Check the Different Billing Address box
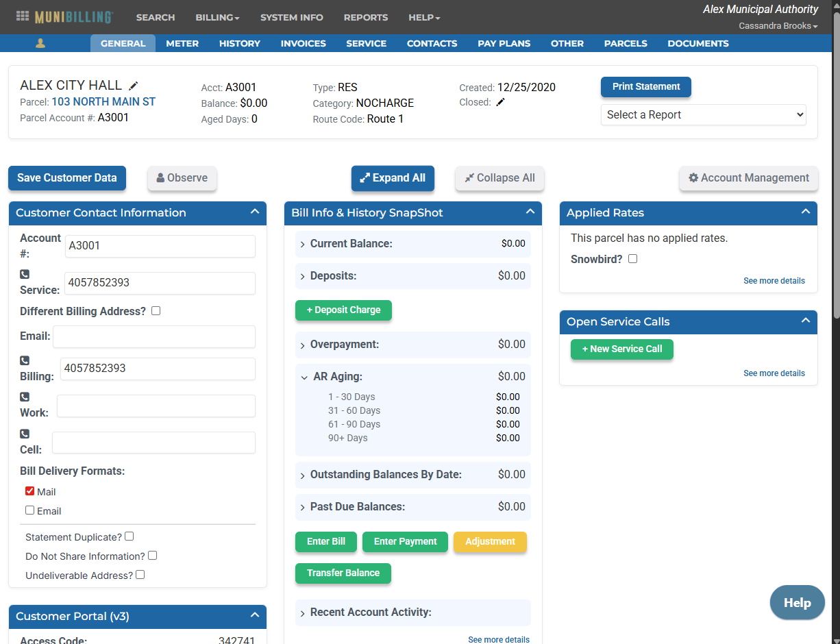This screenshot has width=840, height=644. point(156,311)
